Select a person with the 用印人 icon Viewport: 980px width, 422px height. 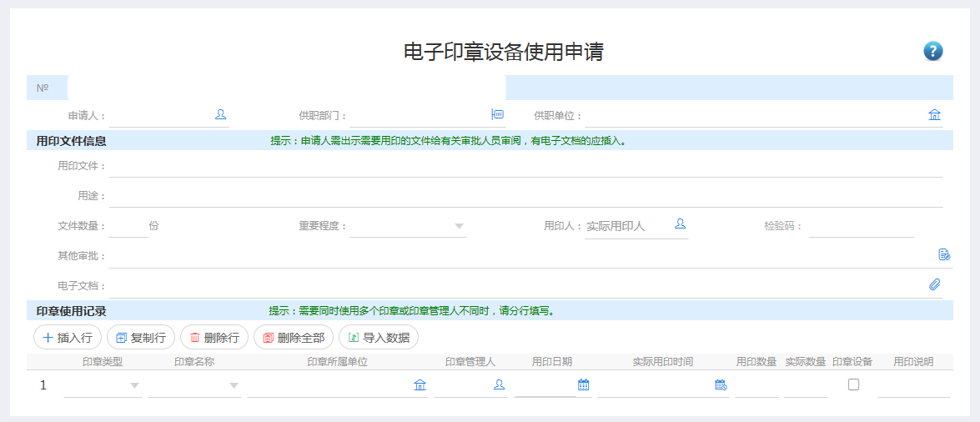(681, 225)
